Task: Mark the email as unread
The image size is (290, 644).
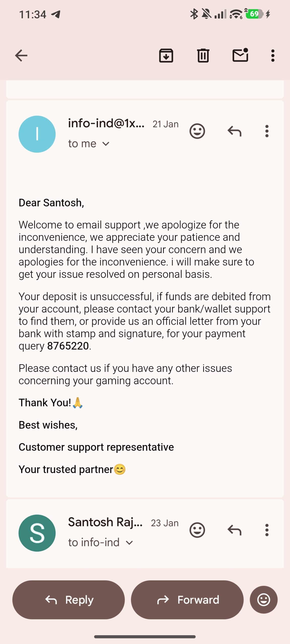Action: [x=240, y=56]
